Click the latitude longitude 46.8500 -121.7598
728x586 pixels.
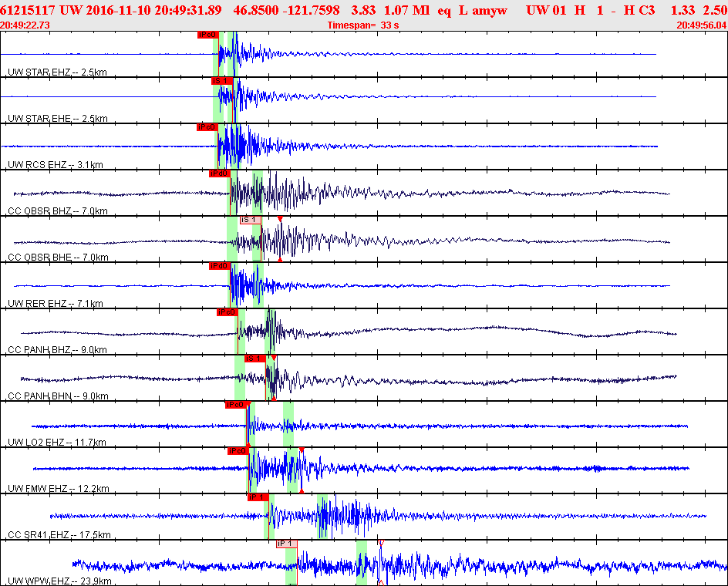point(286,10)
